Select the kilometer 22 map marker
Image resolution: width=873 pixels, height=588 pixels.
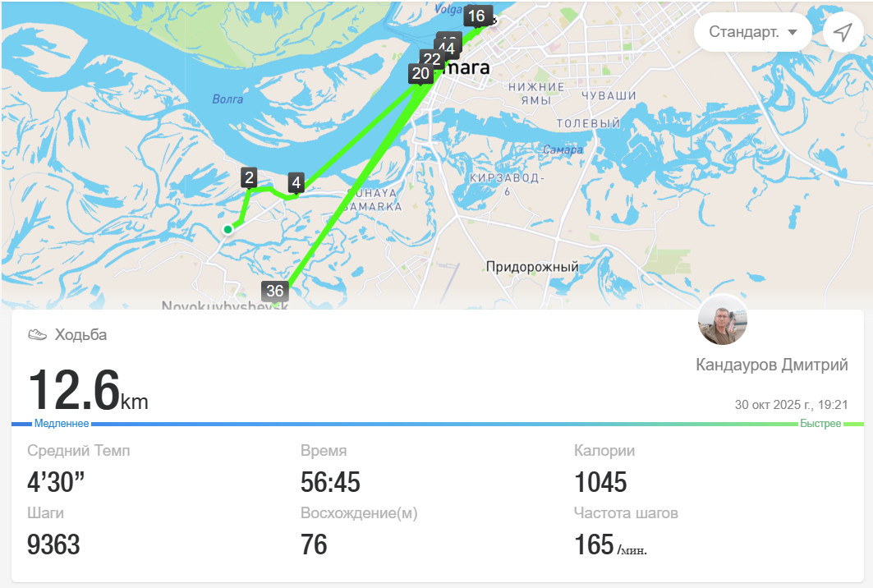[432, 59]
